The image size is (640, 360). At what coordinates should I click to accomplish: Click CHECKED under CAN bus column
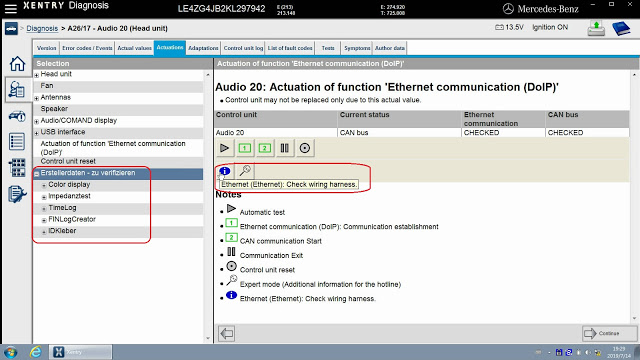(587, 133)
